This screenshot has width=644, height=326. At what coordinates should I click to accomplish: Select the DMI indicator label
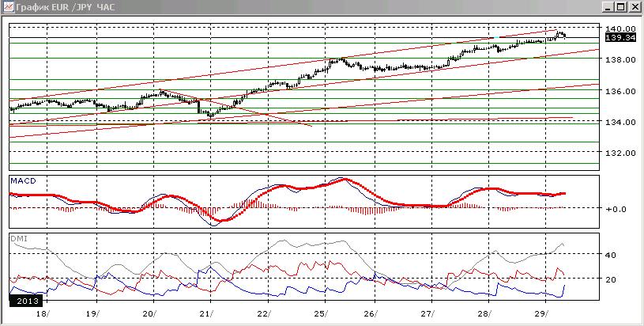click(17, 238)
